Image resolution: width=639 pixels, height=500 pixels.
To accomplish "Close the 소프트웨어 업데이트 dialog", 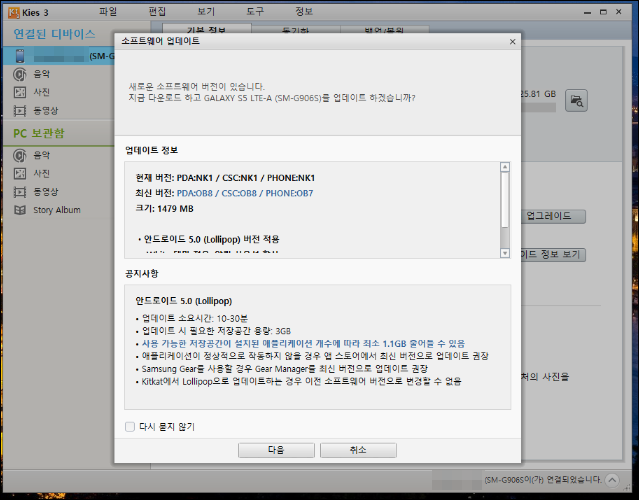I will point(513,42).
